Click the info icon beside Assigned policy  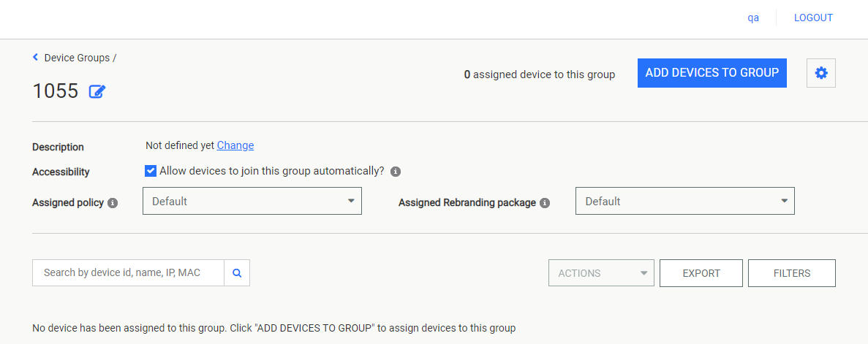[x=113, y=203]
